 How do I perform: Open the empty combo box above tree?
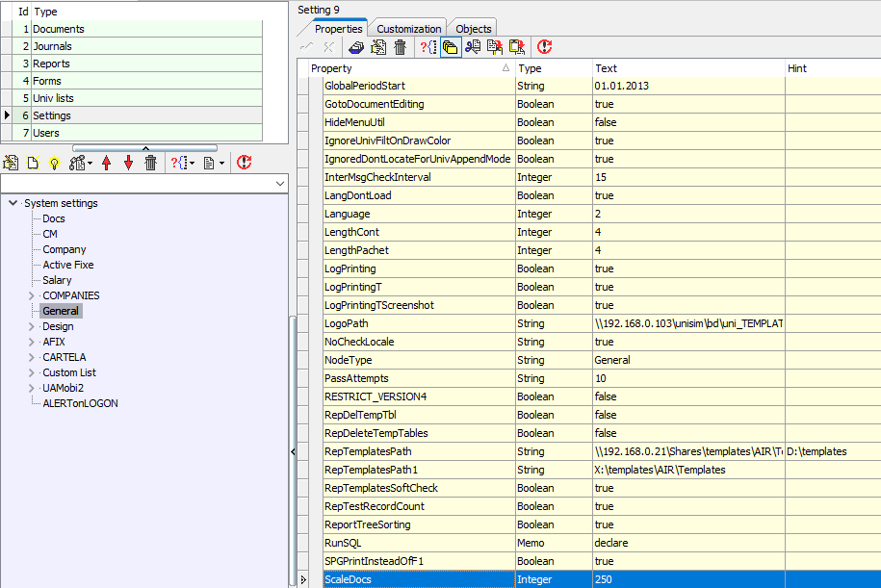click(144, 184)
